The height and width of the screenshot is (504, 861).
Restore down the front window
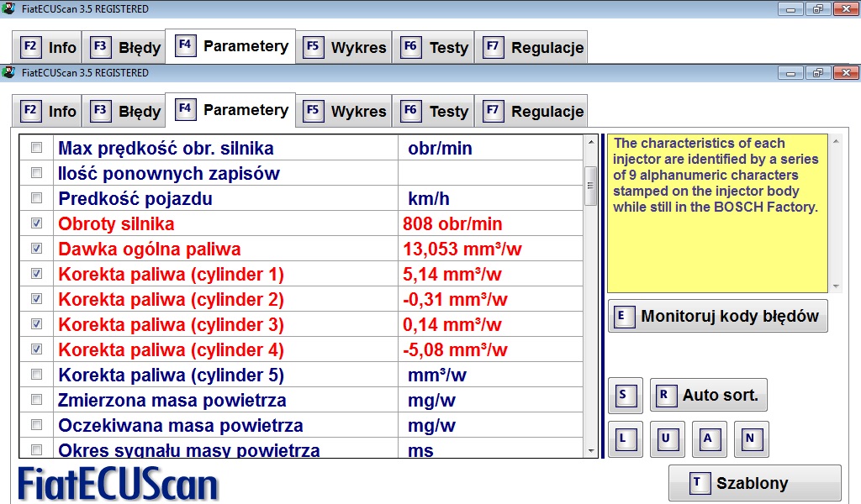click(817, 72)
